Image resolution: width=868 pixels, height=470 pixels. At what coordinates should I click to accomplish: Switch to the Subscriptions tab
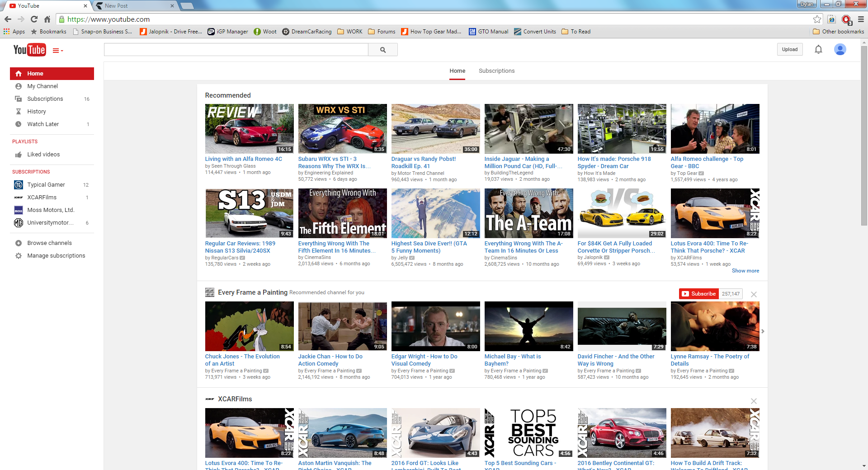tap(496, 71)
